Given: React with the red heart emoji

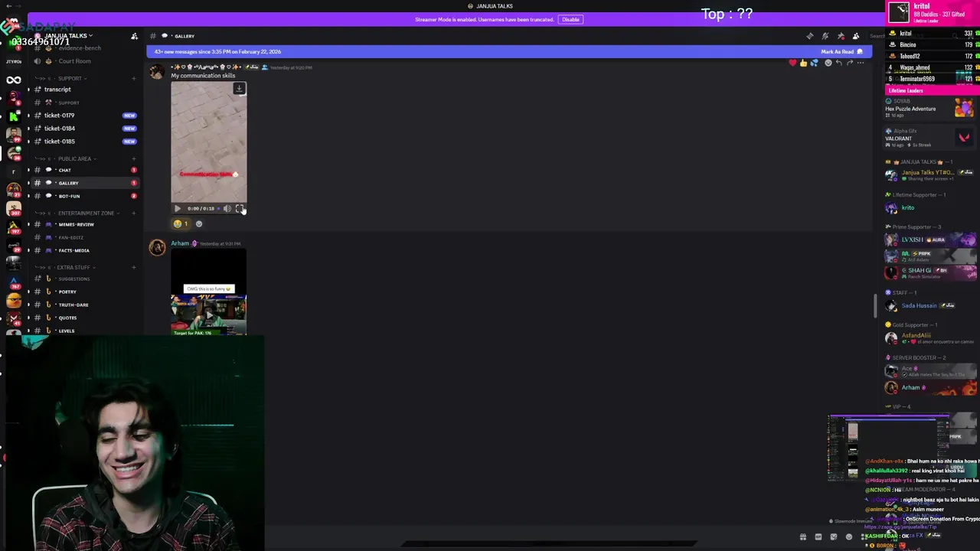Looking at the screenshot, I should point(792,63).
